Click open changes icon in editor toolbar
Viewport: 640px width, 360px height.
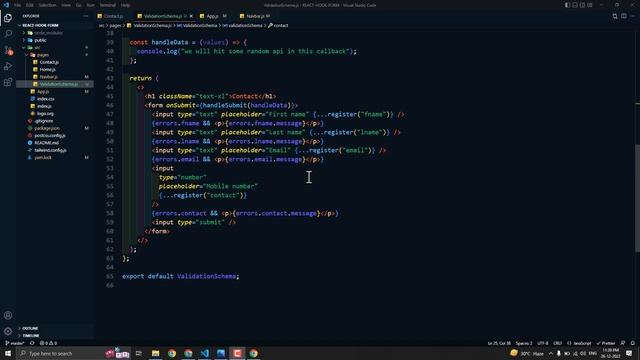click(615, 16)
